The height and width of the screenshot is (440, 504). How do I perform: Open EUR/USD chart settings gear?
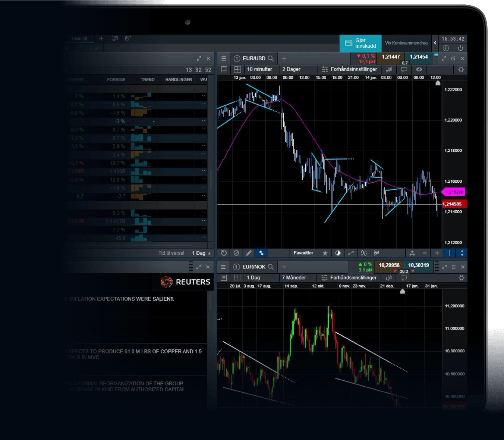(461, 69)
